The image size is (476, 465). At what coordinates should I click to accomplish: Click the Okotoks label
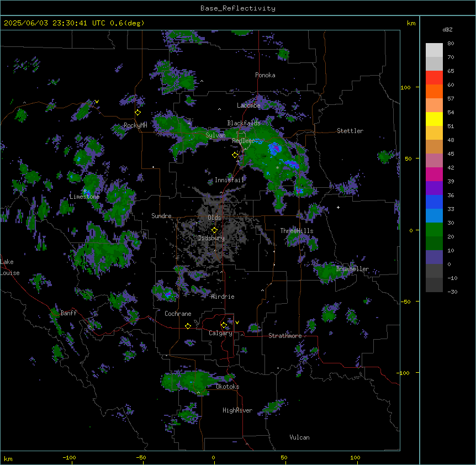point(228,387)
